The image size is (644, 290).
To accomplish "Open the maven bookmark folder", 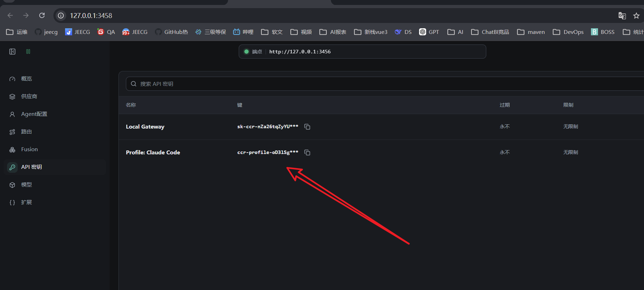I will [531, 32].
